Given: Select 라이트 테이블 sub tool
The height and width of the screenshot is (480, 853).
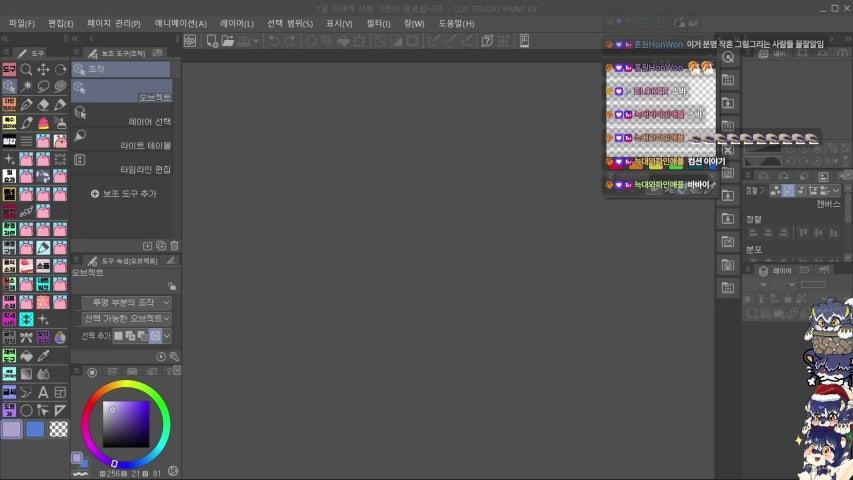Looking at the screenshot, I should tap(122, 139).
